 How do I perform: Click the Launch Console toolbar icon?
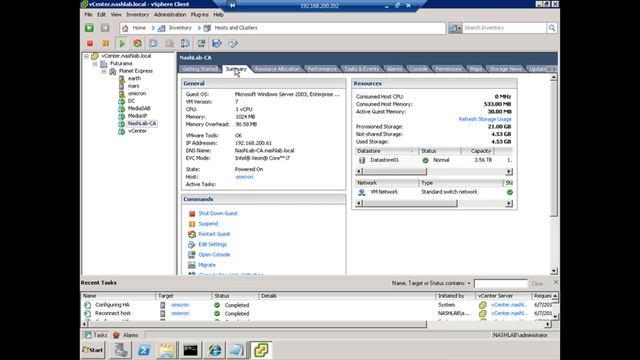[201, 43]
